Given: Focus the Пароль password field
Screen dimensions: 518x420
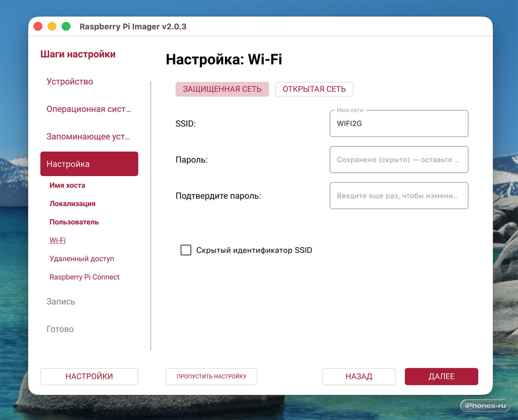Looking at the screenshot, I should pos(399,159).
